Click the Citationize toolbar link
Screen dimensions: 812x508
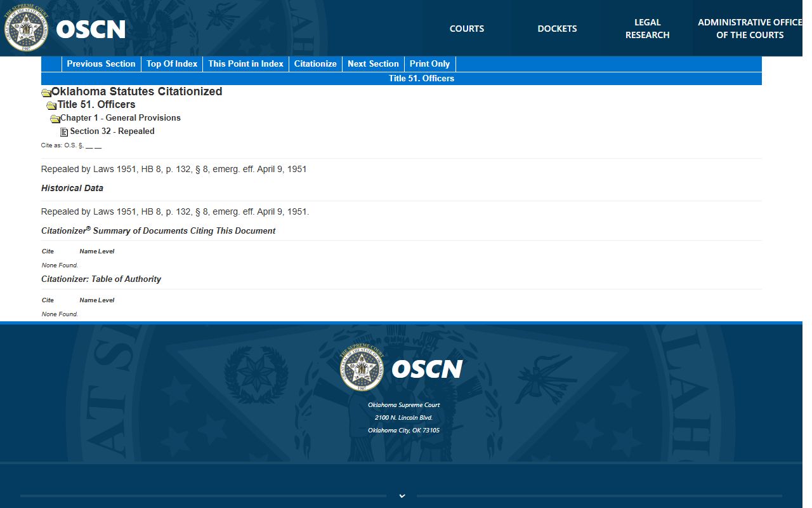pyautogui.click(x=315, y=63)
